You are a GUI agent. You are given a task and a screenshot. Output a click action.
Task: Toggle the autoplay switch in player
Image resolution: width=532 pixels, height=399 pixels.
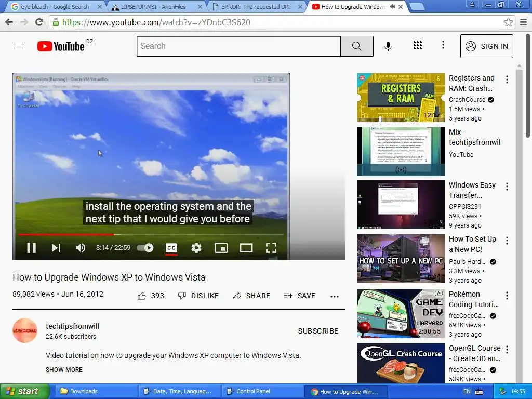[x=145, y=248]
